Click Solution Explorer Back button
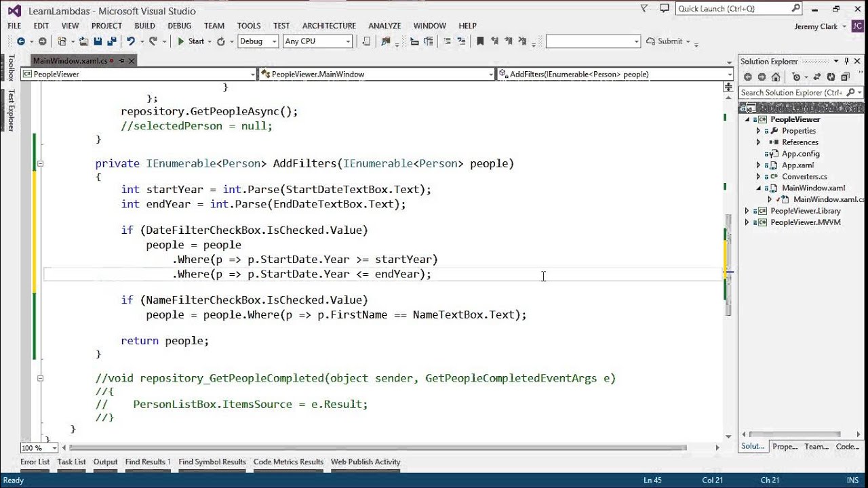Screen dimensions: 868x488 (x=747, y=77)
